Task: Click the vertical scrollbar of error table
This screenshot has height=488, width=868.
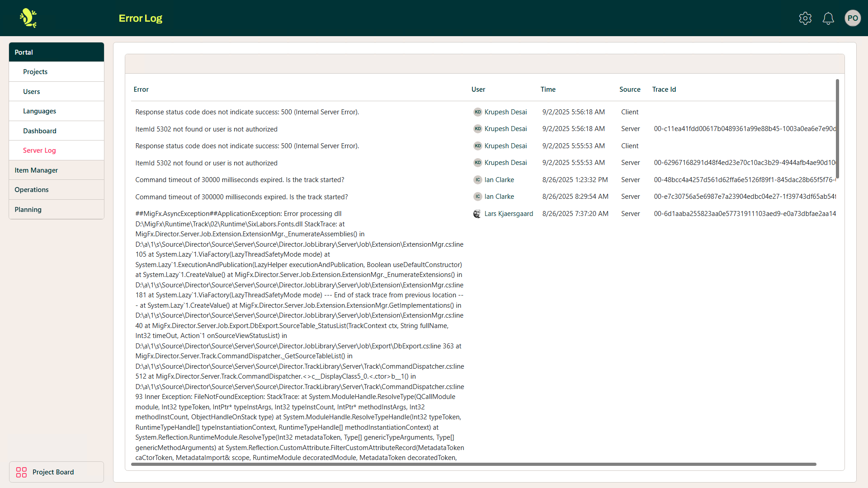Action: [837, 129]
